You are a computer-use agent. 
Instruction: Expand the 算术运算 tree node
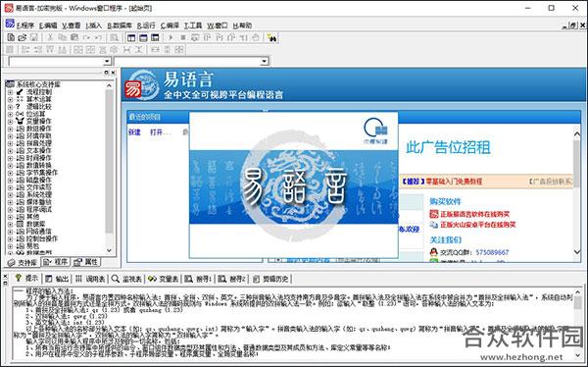pos(10,99)
